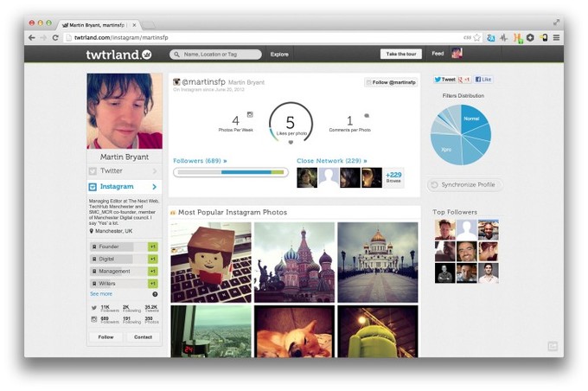Image resolution: width=588 pixels, height=391 pixels.
Task: Click the round dark extension icon
Action: [x=530, y=37]
